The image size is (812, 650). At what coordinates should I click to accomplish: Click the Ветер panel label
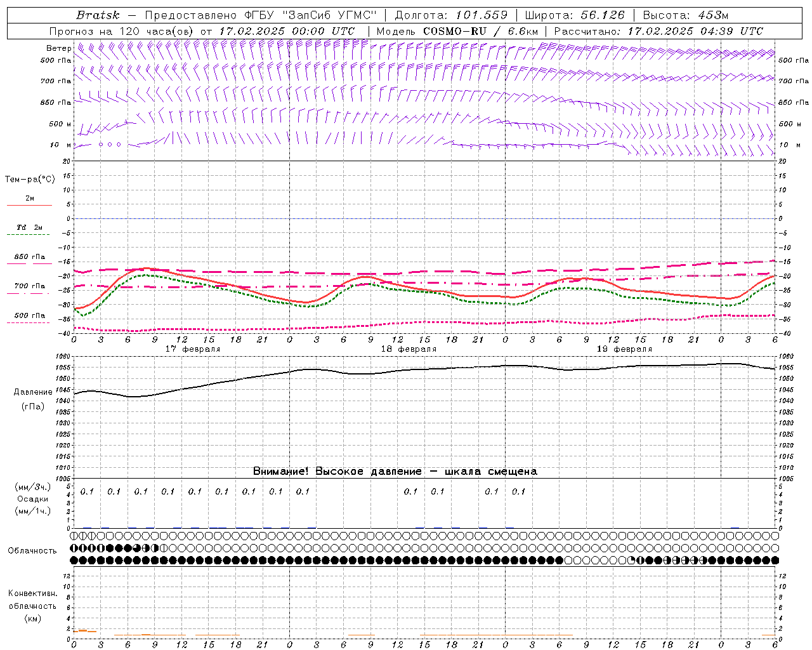click(58, 48)
